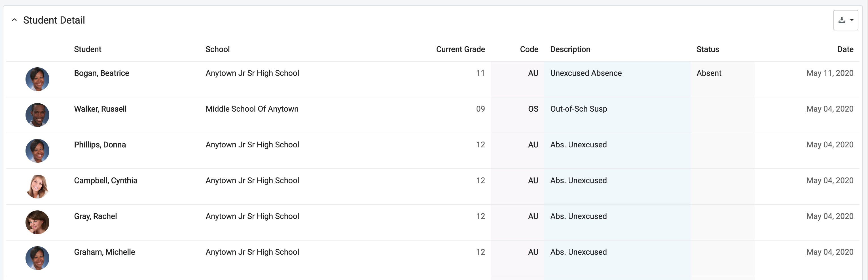The image size is (868, 280).
Task: Sort by the Student column header
Action: 88,49
